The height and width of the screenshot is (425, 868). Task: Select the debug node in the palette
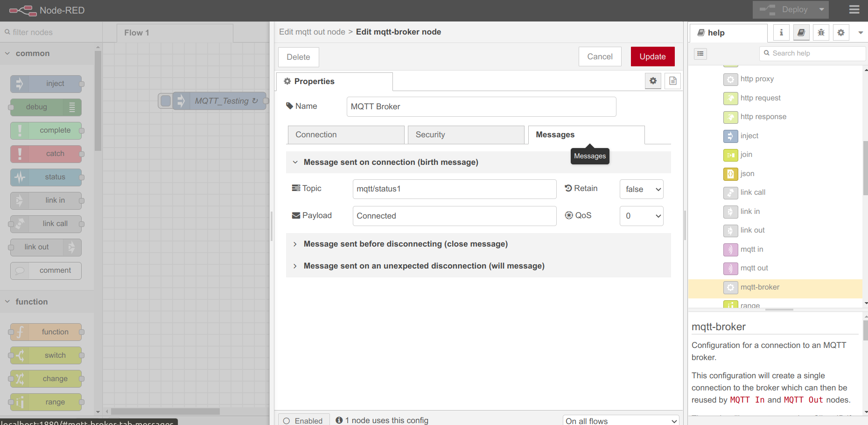pyautogui.click(x=46, y=107)
